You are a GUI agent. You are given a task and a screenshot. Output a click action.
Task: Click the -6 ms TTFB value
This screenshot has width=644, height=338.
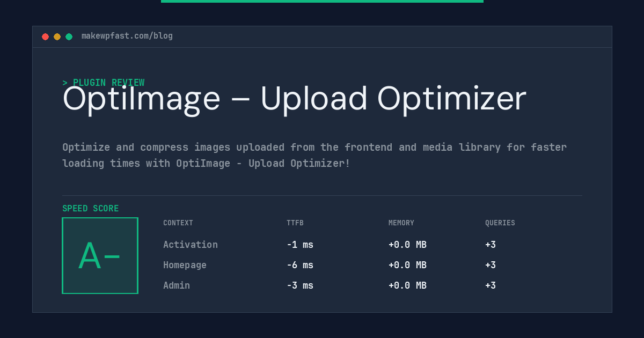(x=300, y=265)
